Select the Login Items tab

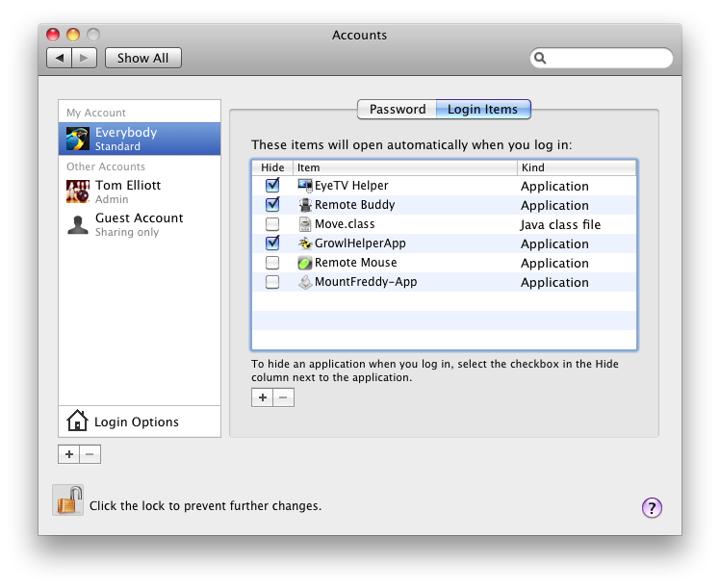(x=482, y=110)
